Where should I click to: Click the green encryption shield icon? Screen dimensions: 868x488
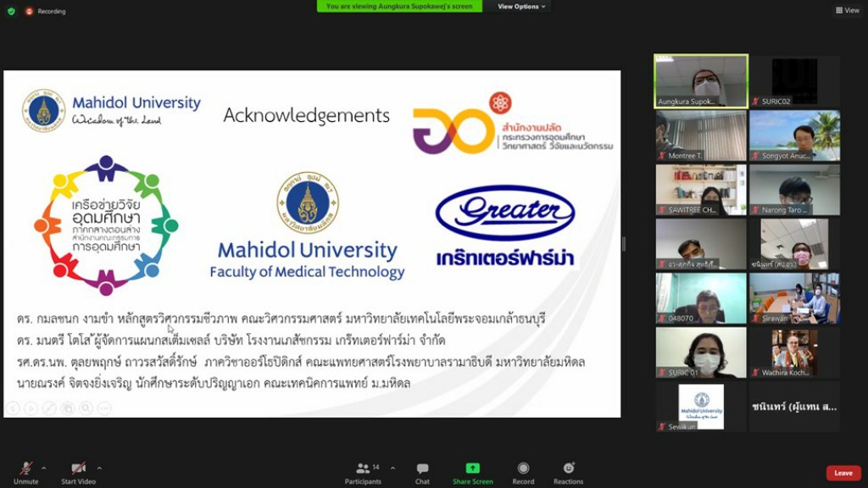[11, 11]
